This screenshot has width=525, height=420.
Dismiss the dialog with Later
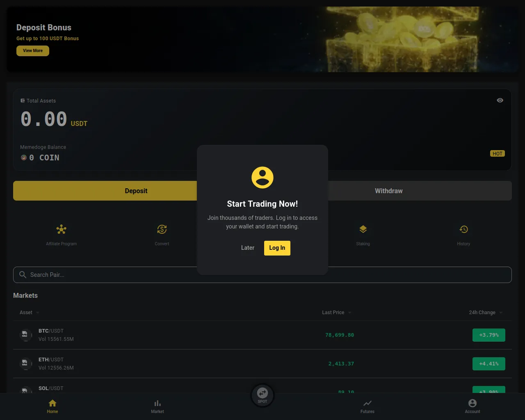coord(248,248)
